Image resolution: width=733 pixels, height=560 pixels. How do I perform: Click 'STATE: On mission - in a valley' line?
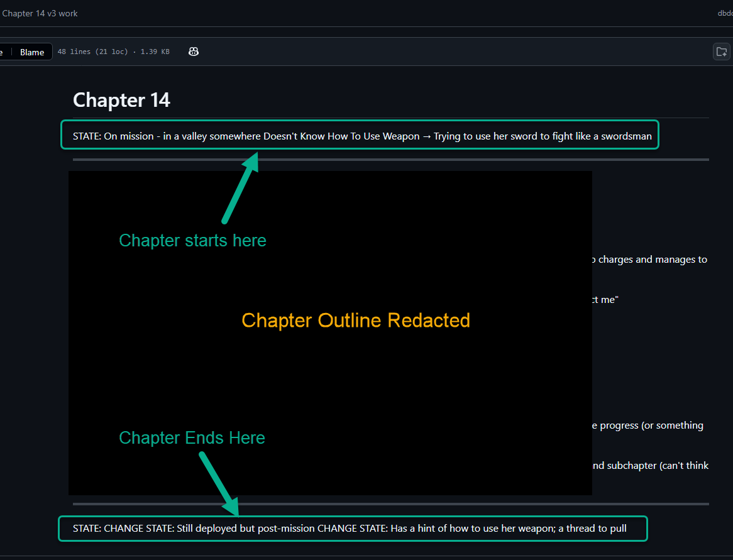[362, 136]
